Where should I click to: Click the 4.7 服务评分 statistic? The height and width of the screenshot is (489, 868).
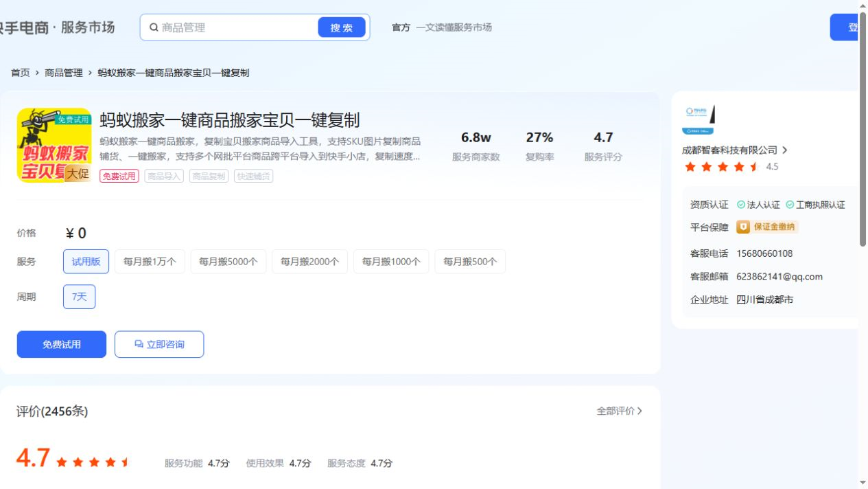pyautogui.click(x=603, y=146)
